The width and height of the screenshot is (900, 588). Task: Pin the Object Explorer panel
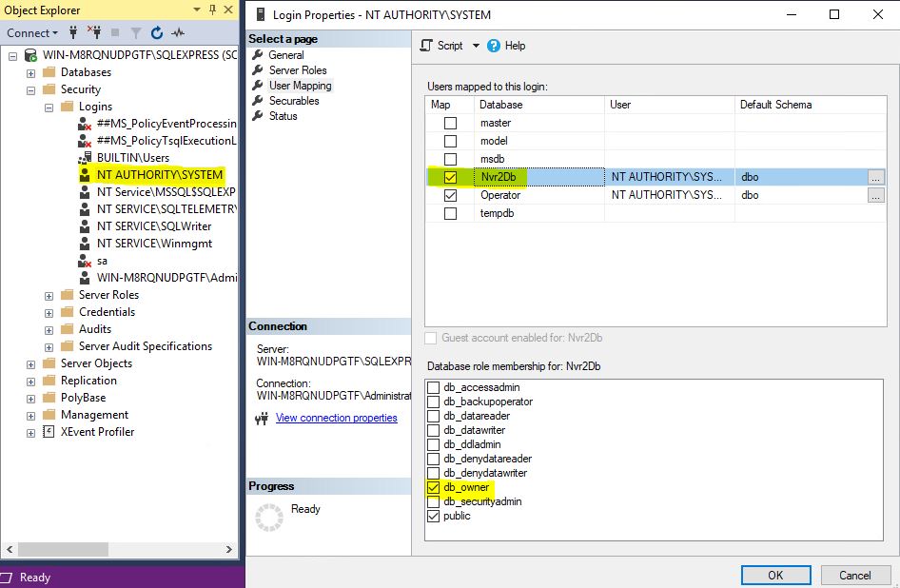210,10
